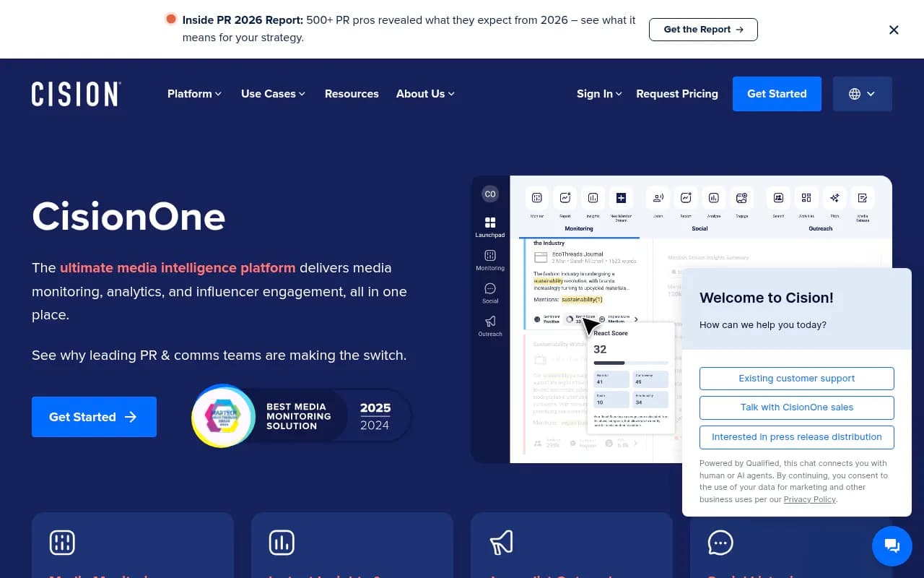
Task: Select Resources in the top navigation
Action: click(352, 94)
